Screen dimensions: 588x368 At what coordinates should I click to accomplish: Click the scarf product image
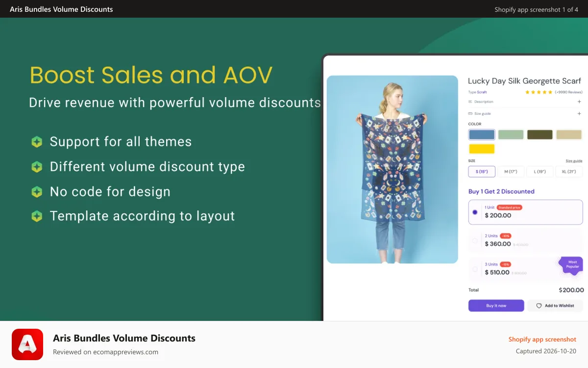(x=392, y=169)
